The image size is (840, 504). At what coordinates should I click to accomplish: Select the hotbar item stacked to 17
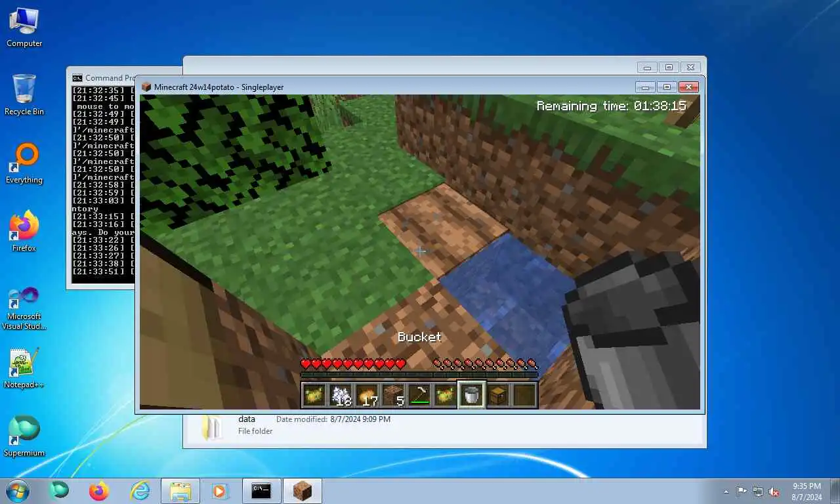point(367,395)
